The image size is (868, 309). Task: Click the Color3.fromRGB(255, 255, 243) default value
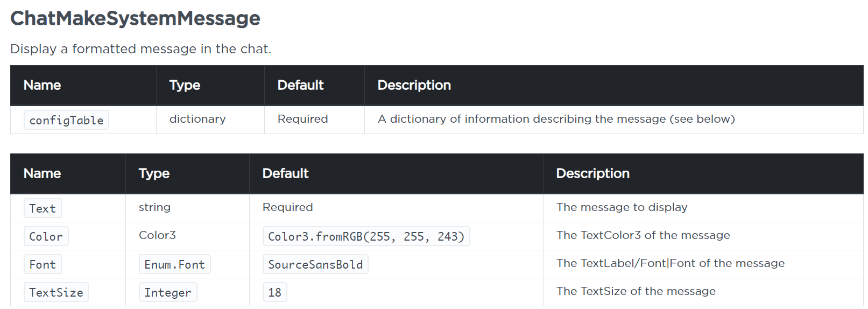(366, 236)
